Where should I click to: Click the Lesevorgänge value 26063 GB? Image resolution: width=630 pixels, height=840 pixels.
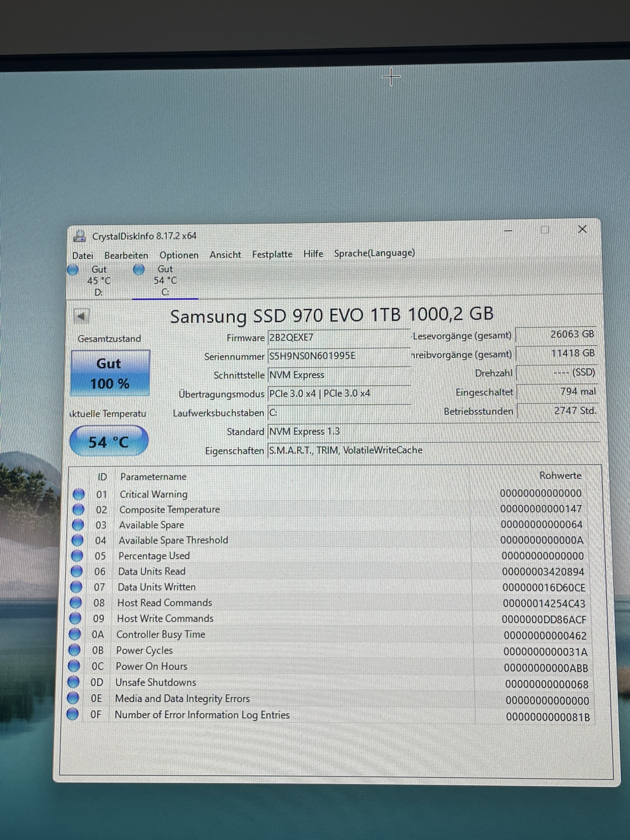(556, 335)
